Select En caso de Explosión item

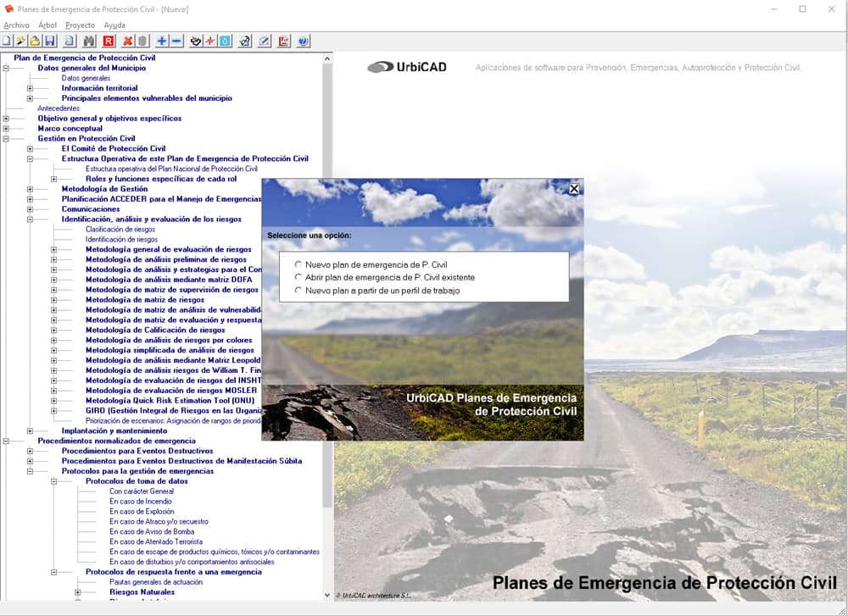tap(142, 512)
